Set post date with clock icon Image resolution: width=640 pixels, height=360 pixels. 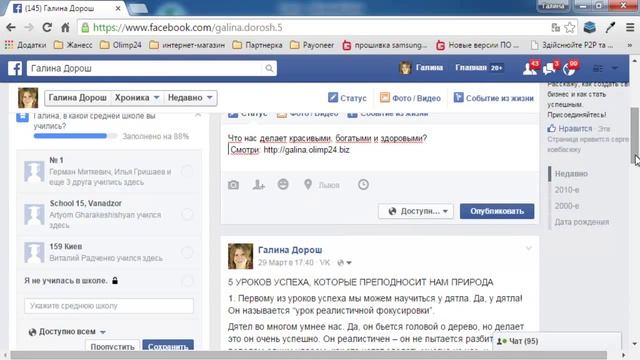coord(363,184)
